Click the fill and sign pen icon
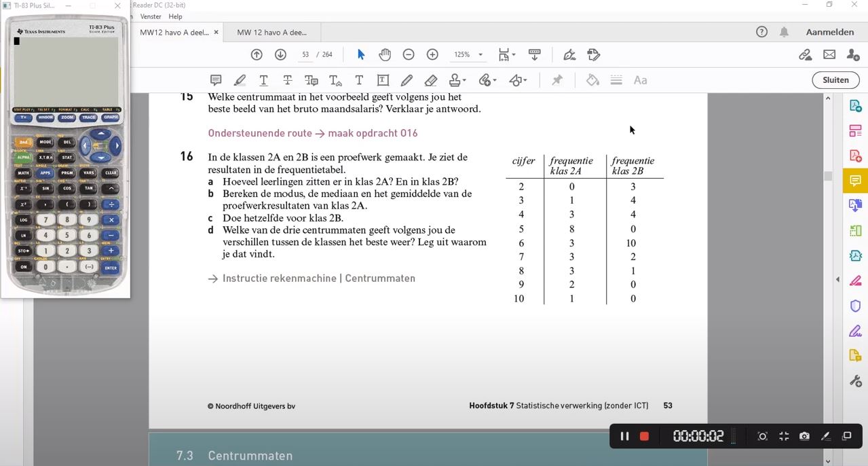The height and width of the screenshot is (466, 868). pos(569,54)
